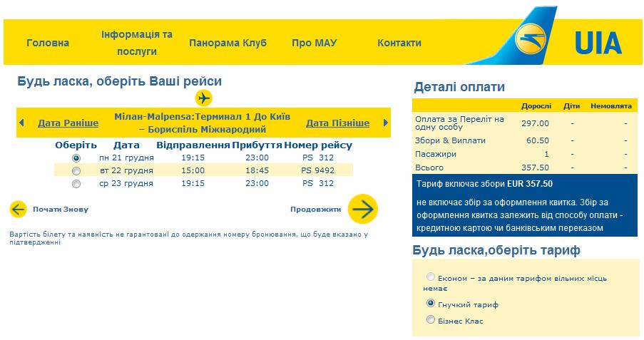This screenshot has height=340, width=644.
Task: Click the large yellow forward arrow icon
Action: coord(363,209)
